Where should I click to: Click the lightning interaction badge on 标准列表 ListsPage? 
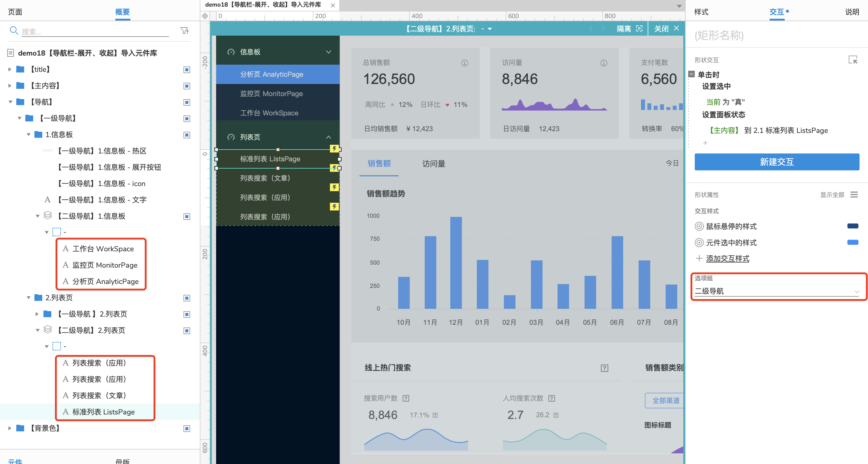334,149
